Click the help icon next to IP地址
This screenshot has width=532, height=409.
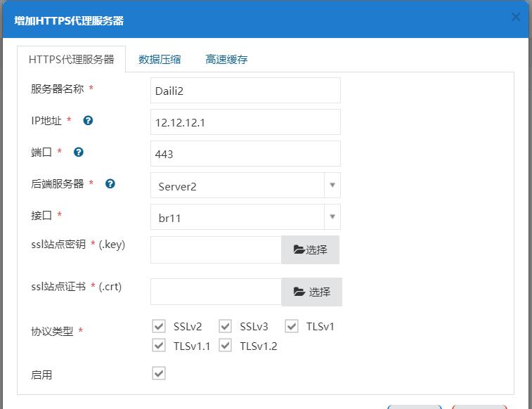[88, 120]
